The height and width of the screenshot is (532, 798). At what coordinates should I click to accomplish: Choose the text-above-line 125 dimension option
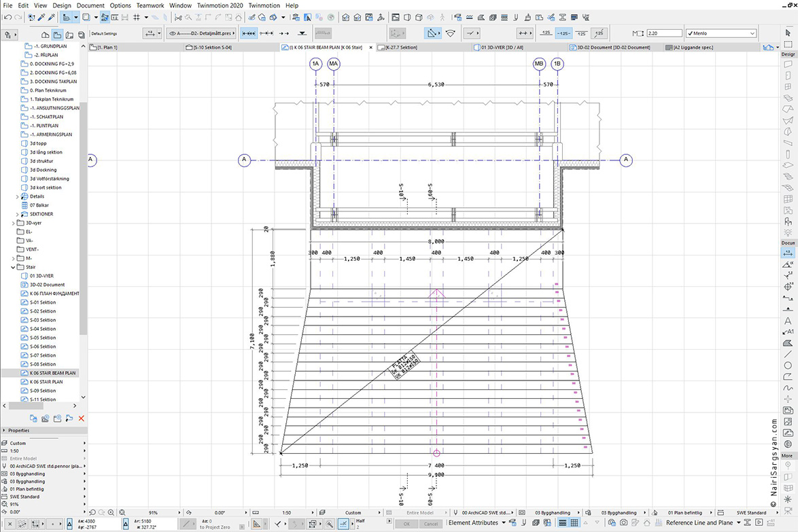[x=546, y=33]
